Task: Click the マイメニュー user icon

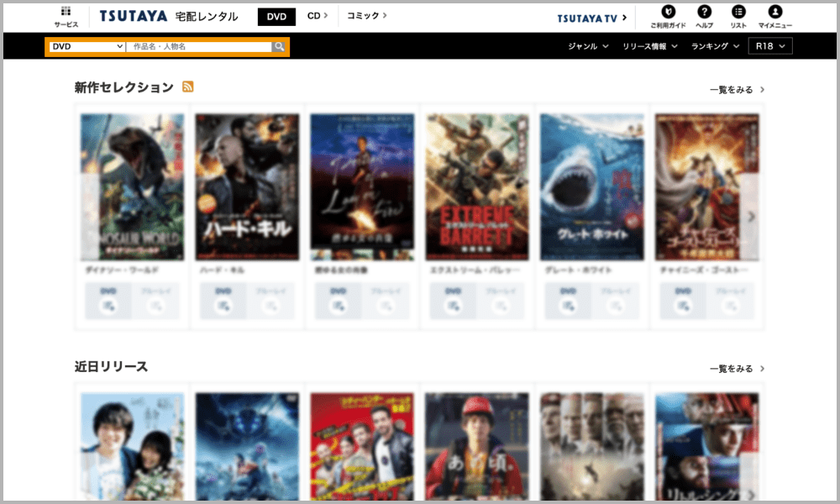Action: (774, 12)
